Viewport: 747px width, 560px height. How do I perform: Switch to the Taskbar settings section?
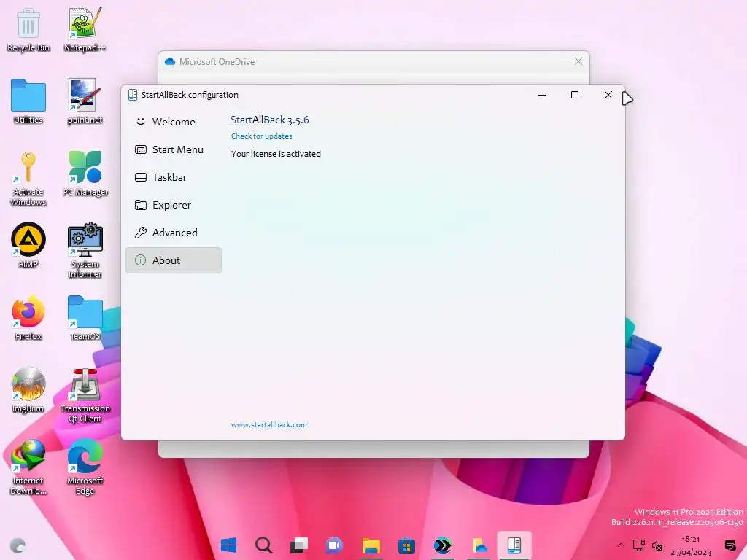pyautogui.click(x=174, y=177)
